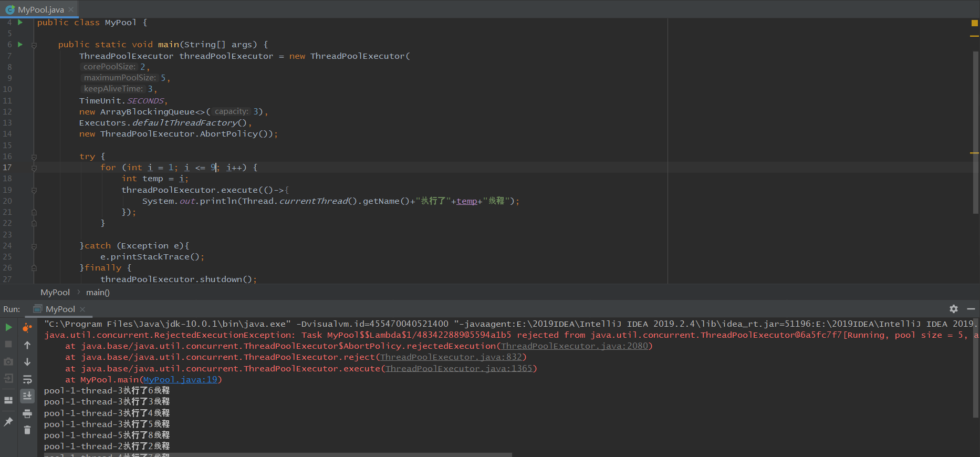Image resolution: width=980 pixels, height=457 pixels.
Task: Click the corePoolSize parameter hint
Action: 109,67
